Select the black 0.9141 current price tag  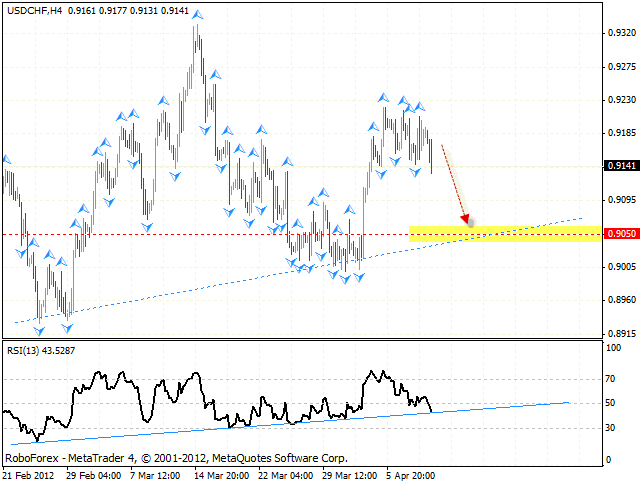pyautogui.click(x=619, y=166)
